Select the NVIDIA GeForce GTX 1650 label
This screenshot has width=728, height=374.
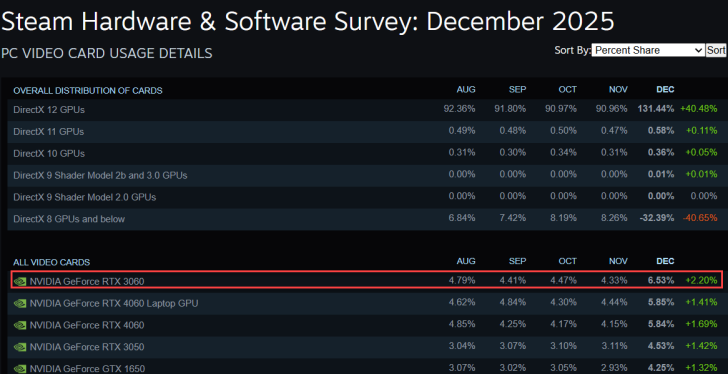click(x=87, y=369)
